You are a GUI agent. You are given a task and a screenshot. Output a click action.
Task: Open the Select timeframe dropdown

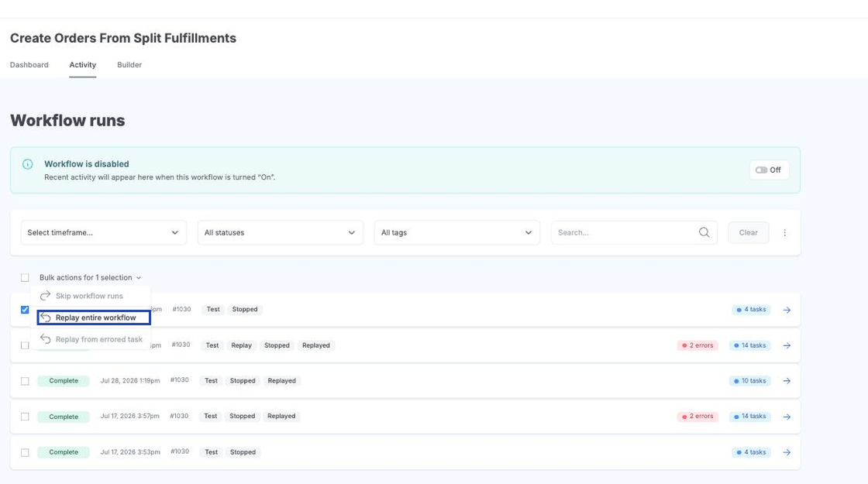(104, 232)
